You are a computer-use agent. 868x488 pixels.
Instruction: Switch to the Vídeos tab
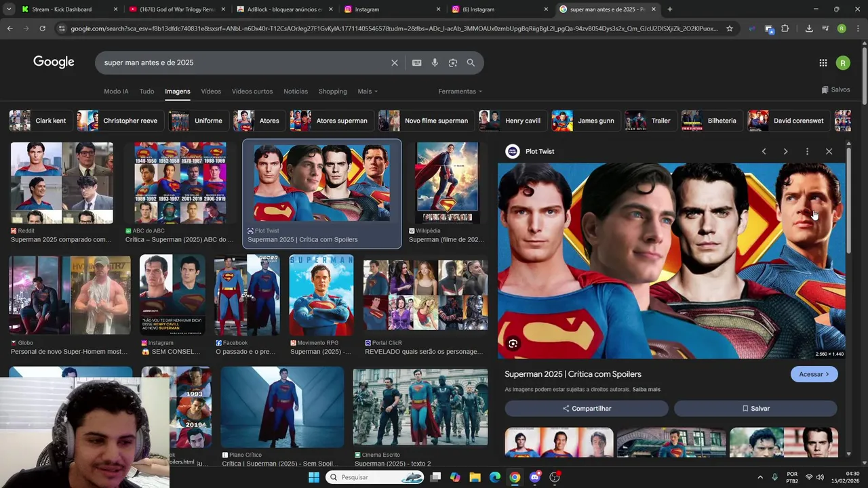[x=211, y=91]
